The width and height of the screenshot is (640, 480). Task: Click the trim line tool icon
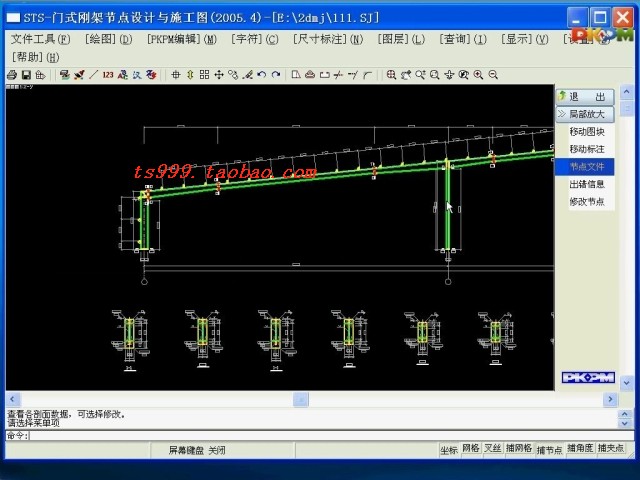(x=338, y=75)
